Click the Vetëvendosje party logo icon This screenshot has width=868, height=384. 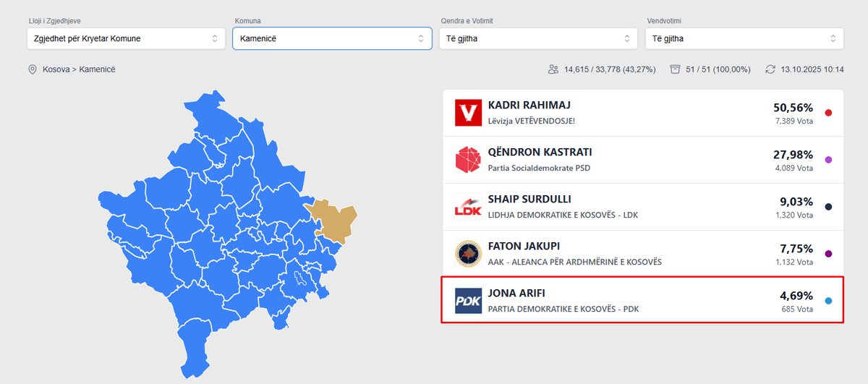468,113
